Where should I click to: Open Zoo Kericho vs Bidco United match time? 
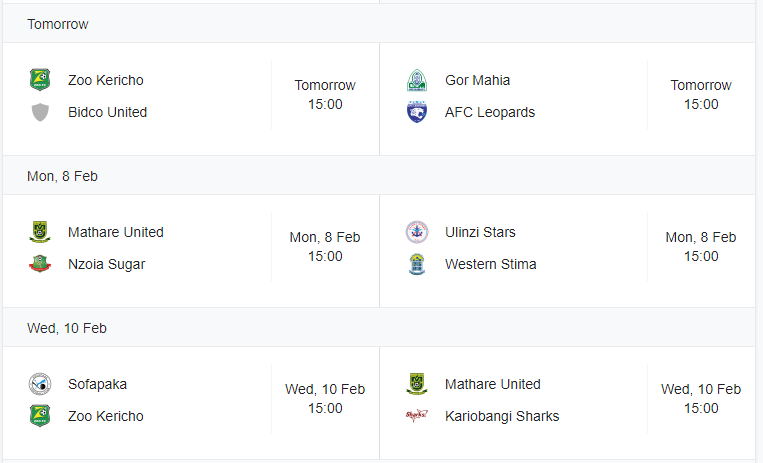coord(325,94)
